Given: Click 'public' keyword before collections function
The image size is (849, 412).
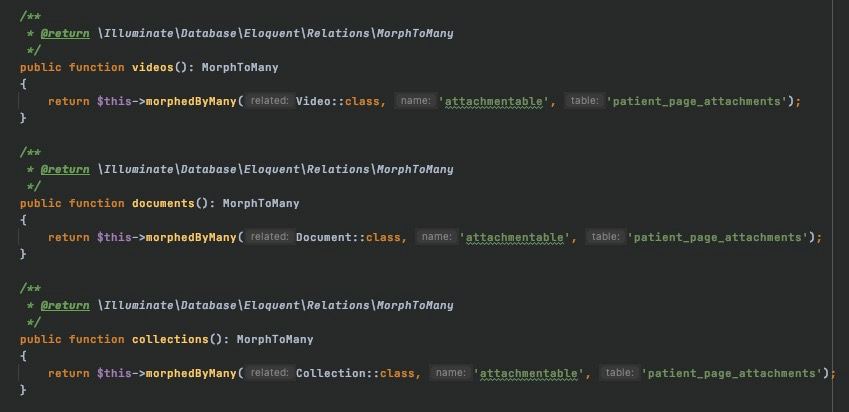Looking at the screenshot, I should 41,339.
